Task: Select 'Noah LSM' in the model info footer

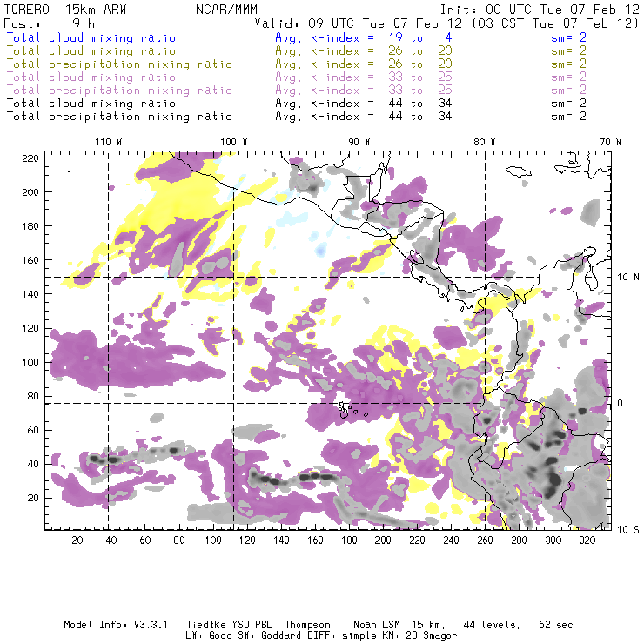Action: (x=377, y=625)
